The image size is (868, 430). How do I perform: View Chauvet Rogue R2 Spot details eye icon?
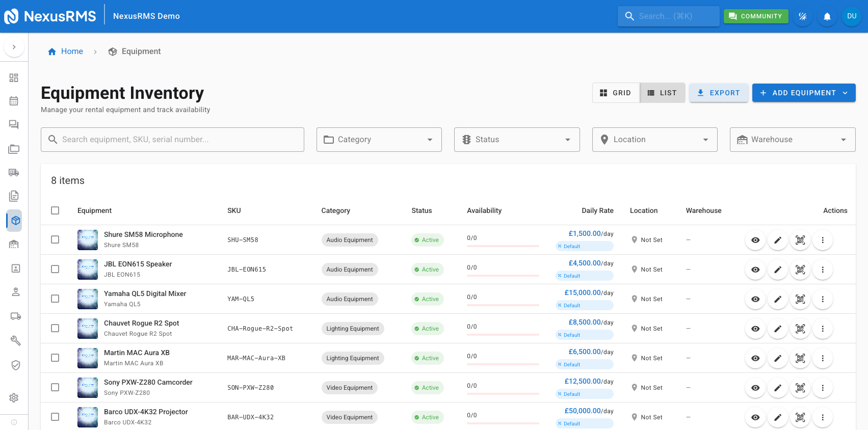(x=755, y=329)
